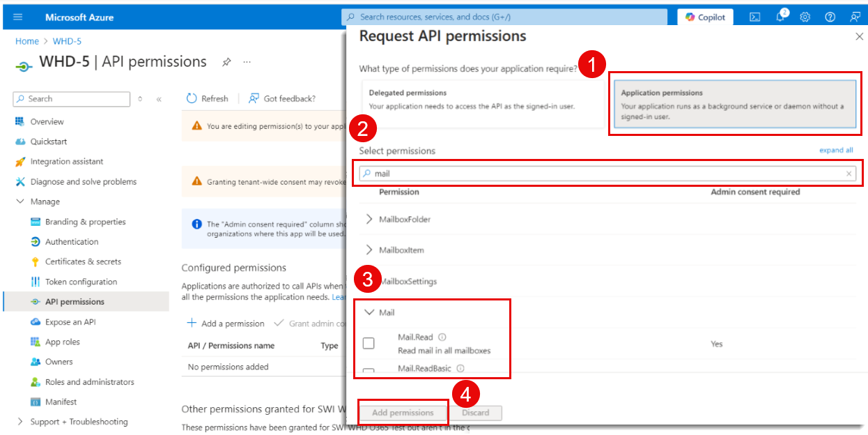868x435 pixels.
Task: Open the feedback icon in top bar
Action: 855,17
